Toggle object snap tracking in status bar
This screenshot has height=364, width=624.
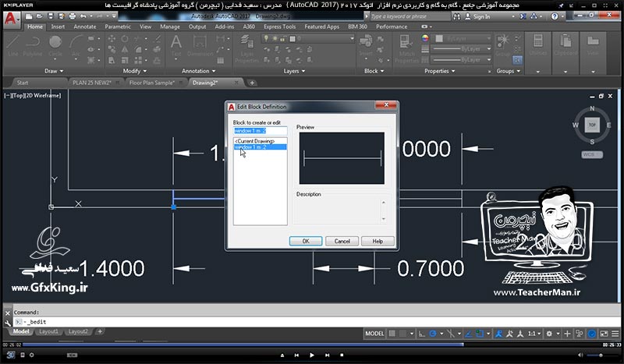469,334
